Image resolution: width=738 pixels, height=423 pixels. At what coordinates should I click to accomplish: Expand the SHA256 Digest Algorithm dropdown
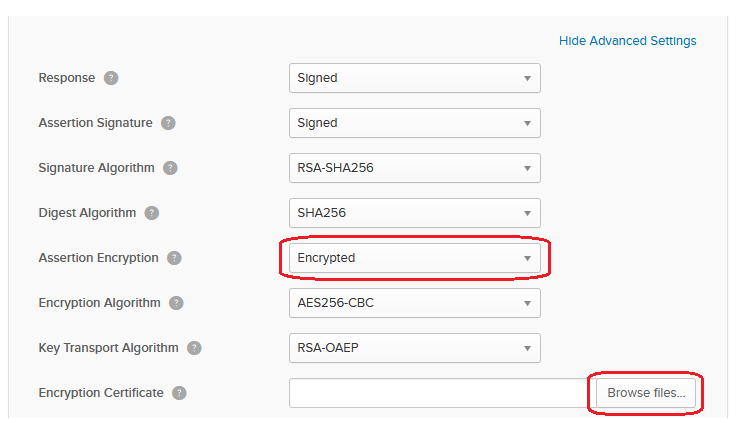point(415,213)
